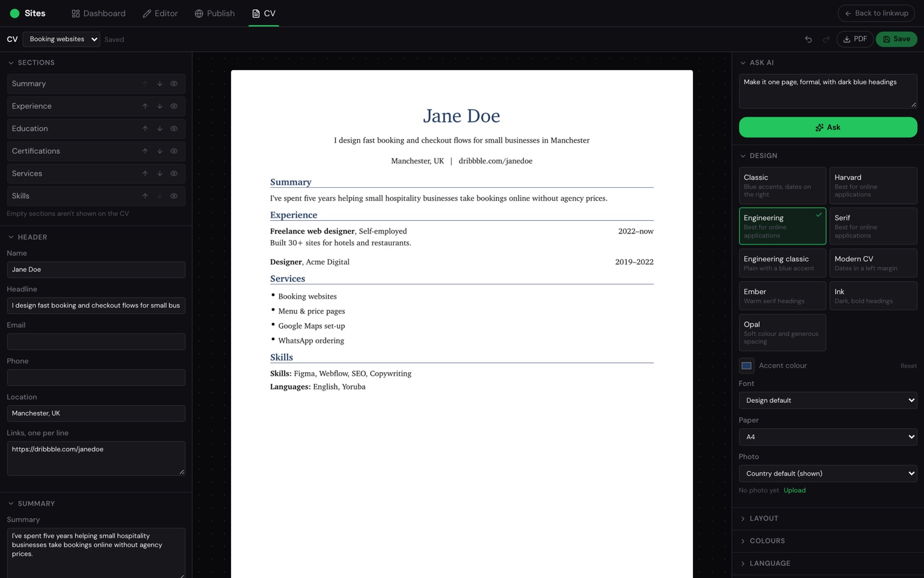The image size is (924, 578).
Task: Click the green Ask button
Action: 828,127
